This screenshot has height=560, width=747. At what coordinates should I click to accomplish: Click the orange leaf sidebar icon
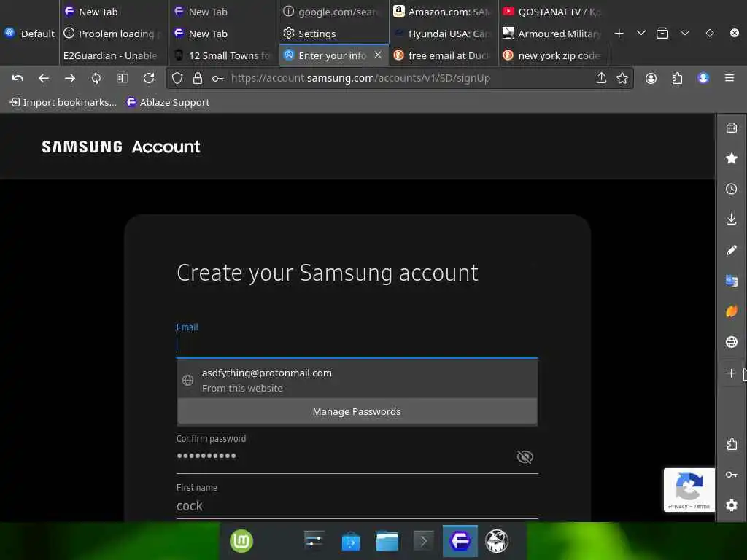[732, 311]
